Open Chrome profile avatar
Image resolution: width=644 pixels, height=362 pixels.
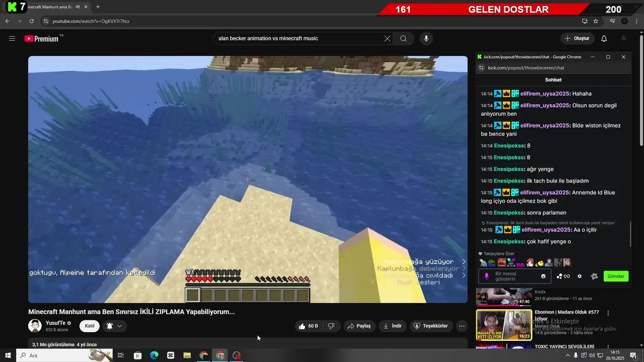click(625, 21)
